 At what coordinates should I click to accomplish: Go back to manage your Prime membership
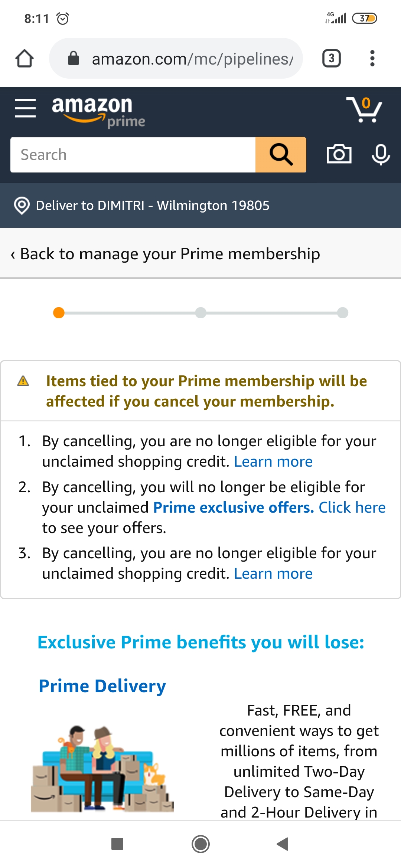pos(166,254)
